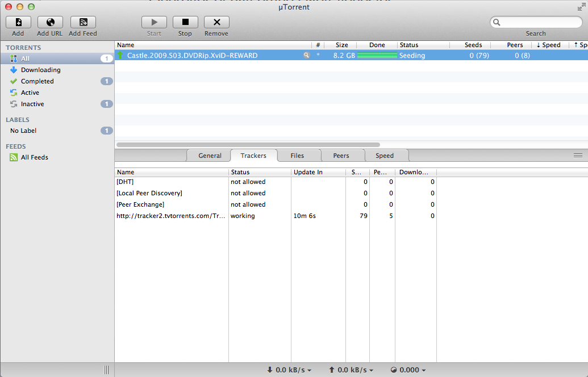Open the download speed limit dropdown

click(x=289, y=370)
